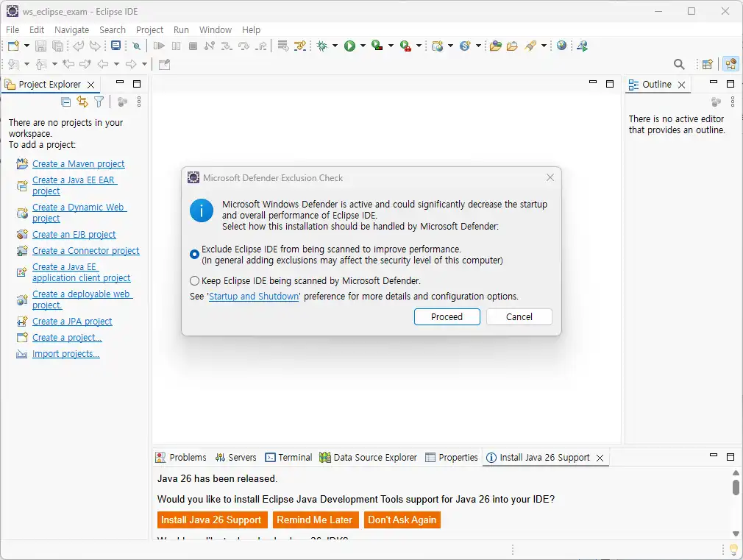The width and height of the screenshot is (743, 560).
Task: Click Collapse All in Project Explorer
Action: pyautogui.click(x=66, y=102)
